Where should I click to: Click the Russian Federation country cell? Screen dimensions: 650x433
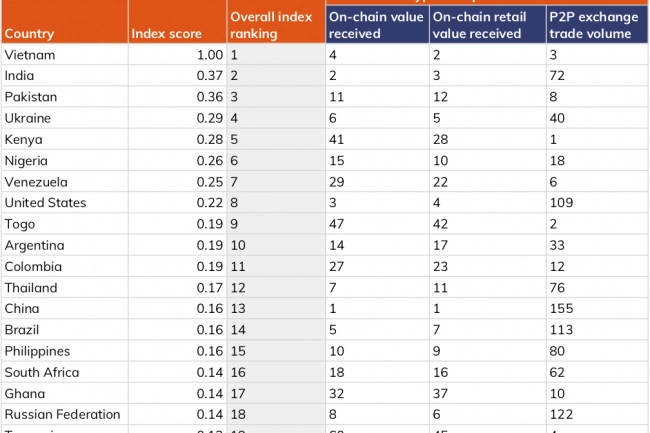tap(62, 414)
